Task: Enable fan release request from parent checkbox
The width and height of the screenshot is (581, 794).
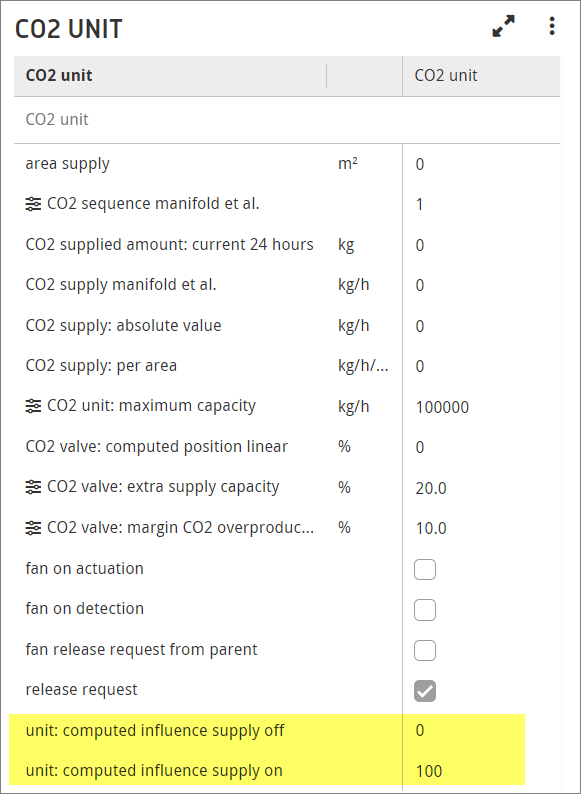Action: pyautogui.click(x=424, y=651)
